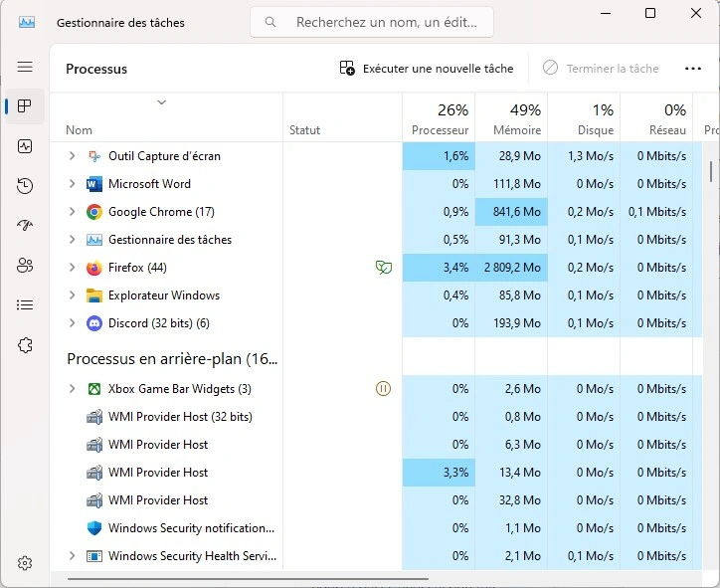Click the Windows Security notification shield icon

coord(94,528)
